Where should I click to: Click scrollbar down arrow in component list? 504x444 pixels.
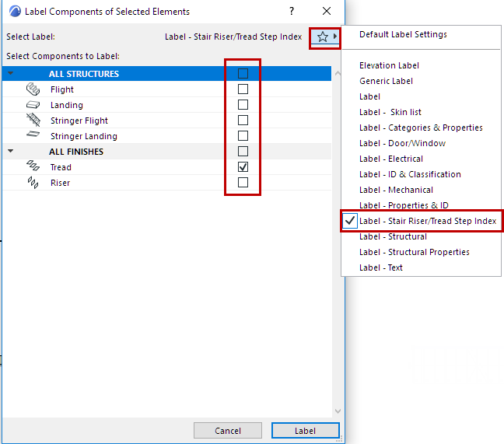click(338, 411)
